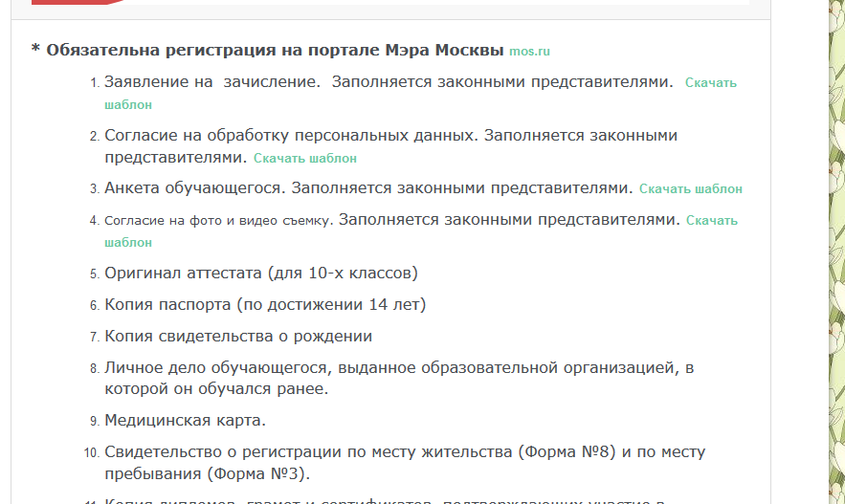
Task: Click the red banner at top left
Action: coord(77,2)
